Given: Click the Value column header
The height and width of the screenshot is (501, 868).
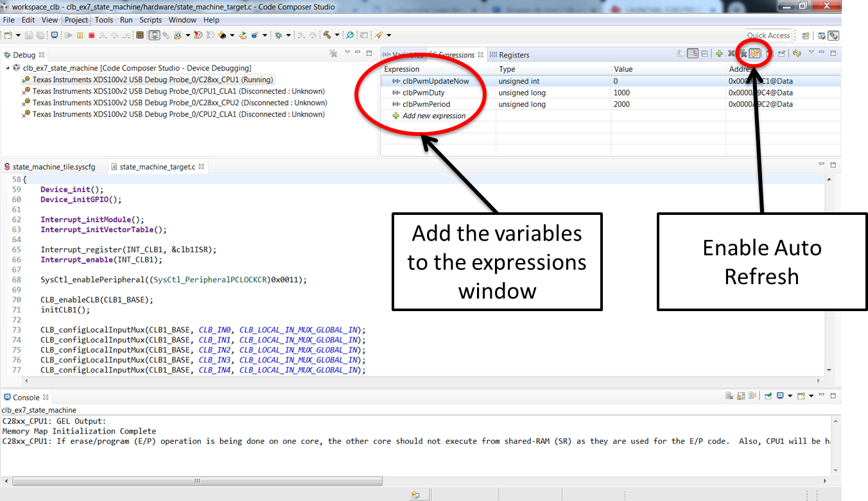Looking at the screenshot, I should (x=668, y=69).
